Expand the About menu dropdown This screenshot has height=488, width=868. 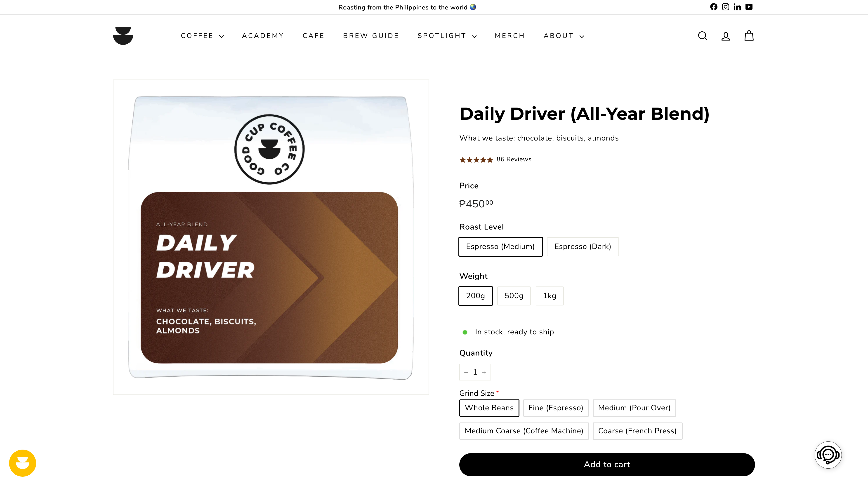564,36
